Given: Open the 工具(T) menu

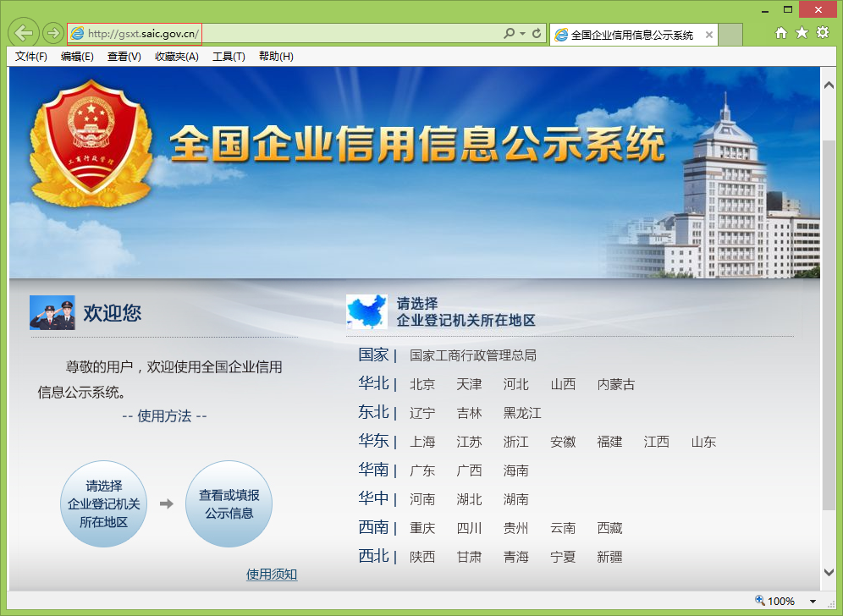Looking at the screenshot, I should 229,57.
